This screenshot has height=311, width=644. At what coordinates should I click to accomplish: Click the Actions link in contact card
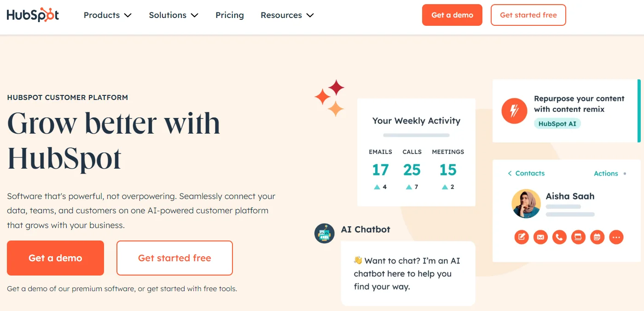(606, 174)
